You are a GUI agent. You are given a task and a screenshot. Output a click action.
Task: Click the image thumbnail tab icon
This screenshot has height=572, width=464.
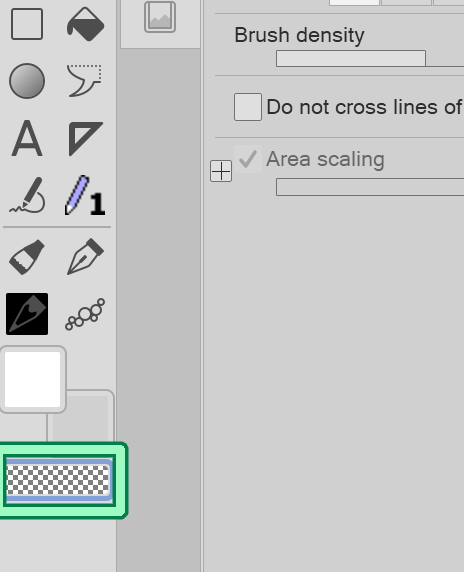(160, 17)
